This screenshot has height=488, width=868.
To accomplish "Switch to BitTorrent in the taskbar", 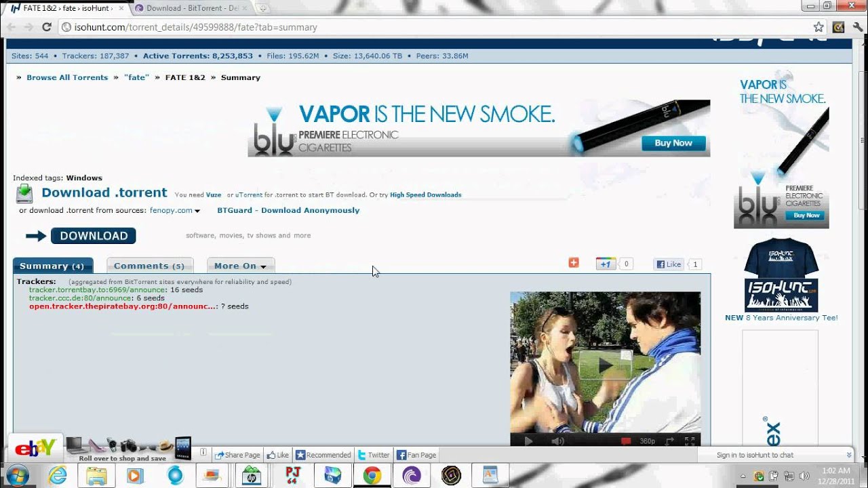I will [x=412, y=475].
